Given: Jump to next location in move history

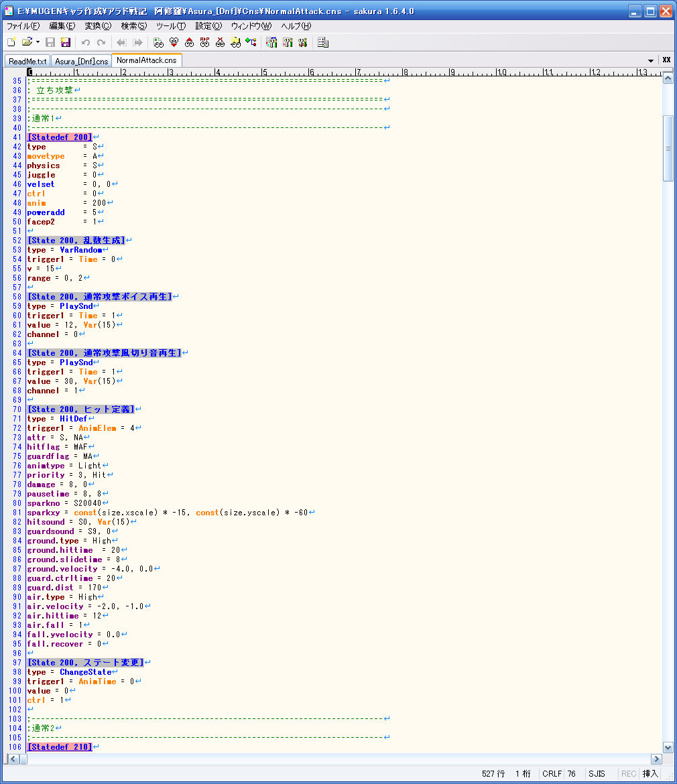Looking at the screenshot, I should 138,42.
